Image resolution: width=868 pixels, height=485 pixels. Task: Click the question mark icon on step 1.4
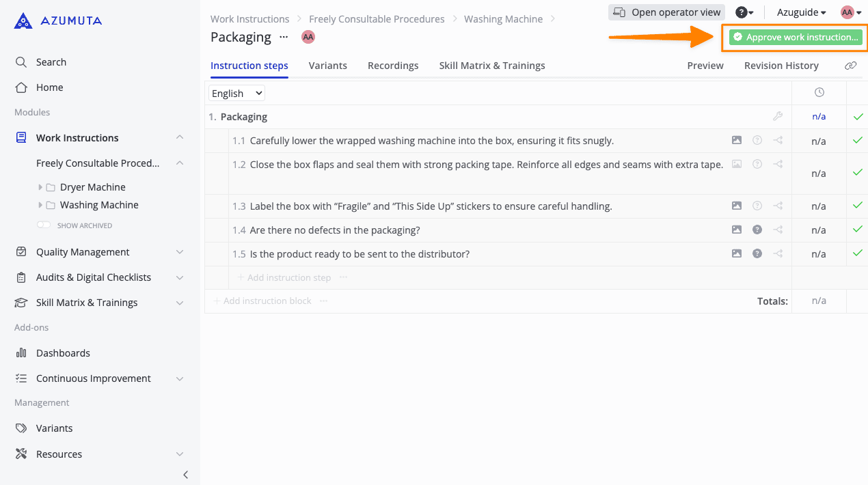pyautogui.click(x=757, y=230)
